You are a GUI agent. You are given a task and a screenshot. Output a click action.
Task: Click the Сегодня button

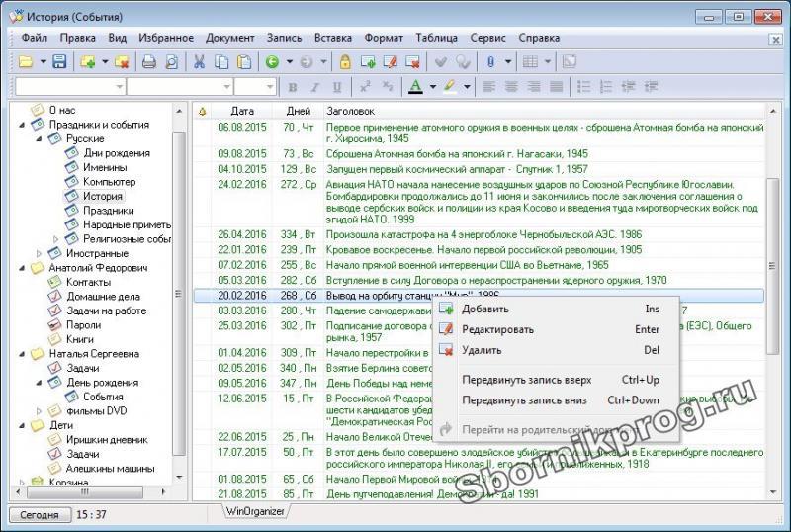pyautogui.click(x=40, y=515)
